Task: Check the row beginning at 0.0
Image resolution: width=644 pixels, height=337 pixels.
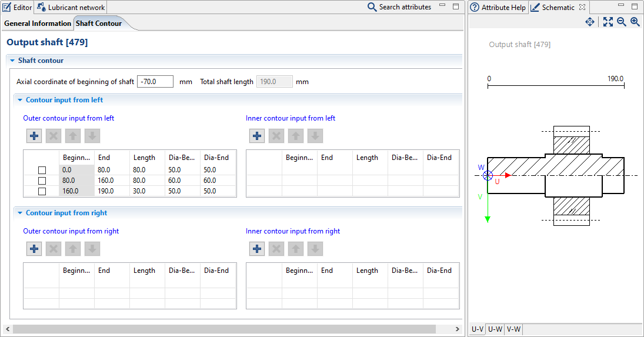Action: tap(42, 170)
